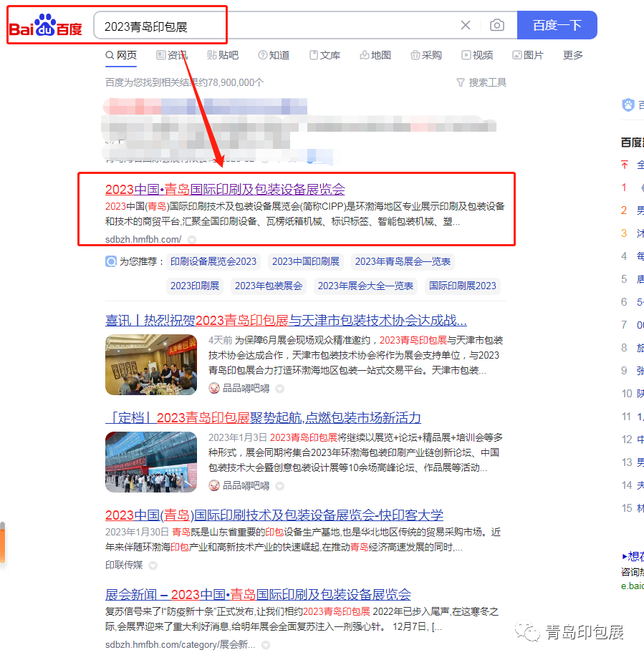This screenshot has width=644, height=660.
Task: Open 搜索工具 filter options
Action: click(481, 82)
